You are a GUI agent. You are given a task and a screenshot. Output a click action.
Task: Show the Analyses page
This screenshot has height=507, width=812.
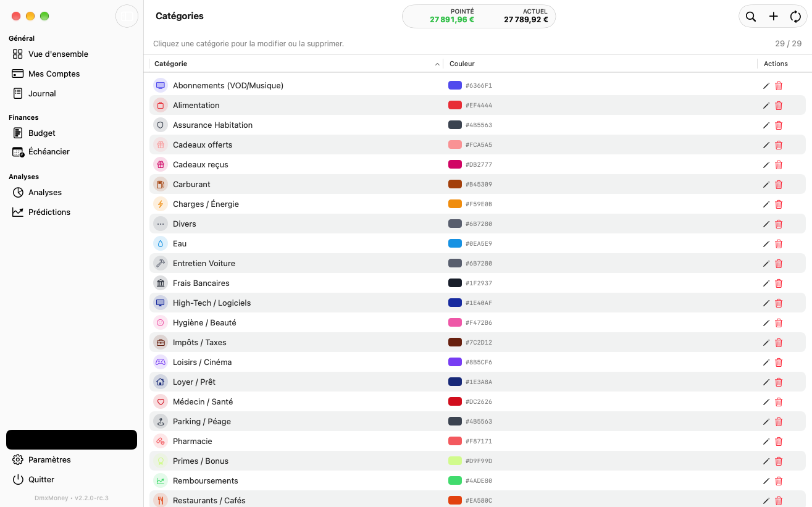pyautogui.click(x=38, y=192)
